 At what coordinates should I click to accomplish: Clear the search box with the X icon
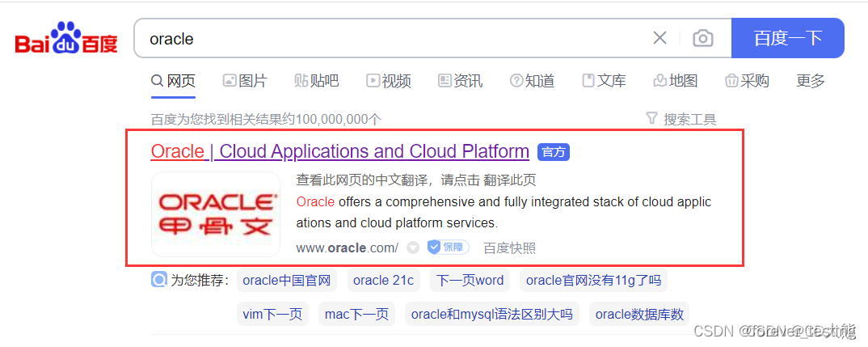[x=659, y=38]
